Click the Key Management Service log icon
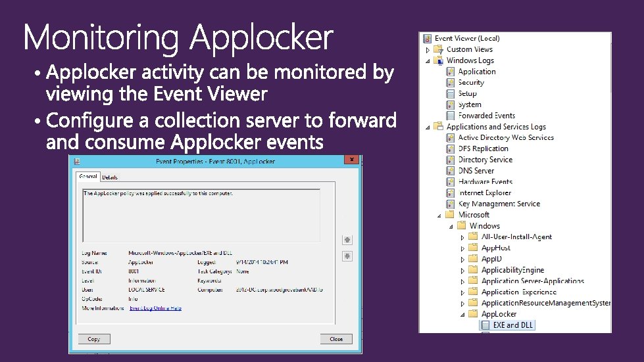This screenshot has width=644, height=362. click(x=451, y=204)
